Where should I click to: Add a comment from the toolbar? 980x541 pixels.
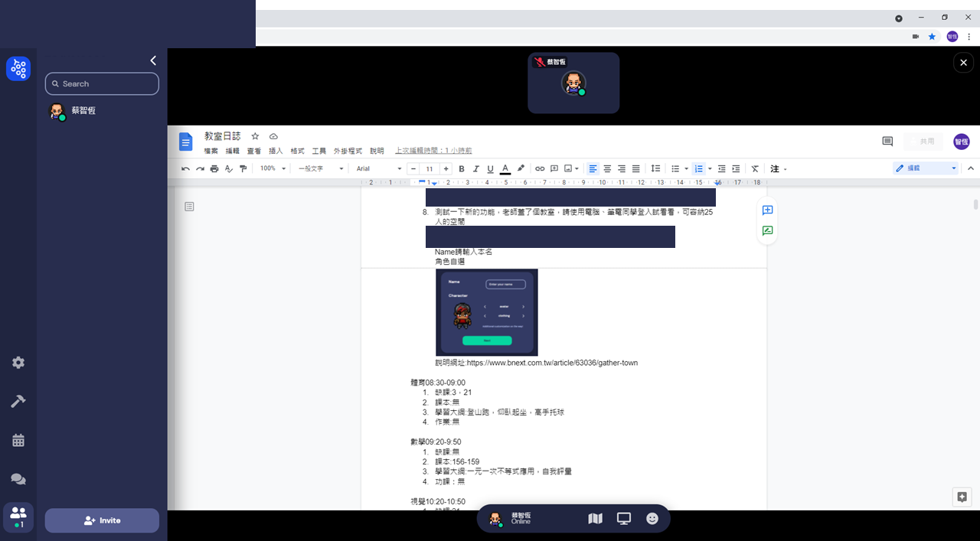pos(554,168)
